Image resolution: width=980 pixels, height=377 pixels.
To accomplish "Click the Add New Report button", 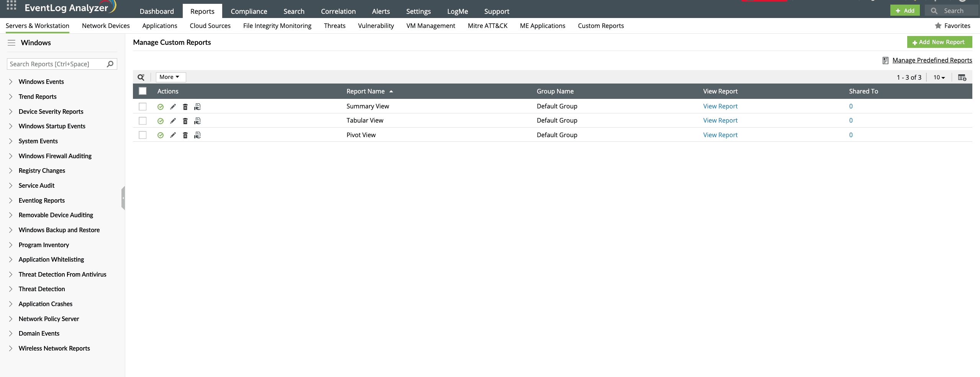I will point(939,42).
